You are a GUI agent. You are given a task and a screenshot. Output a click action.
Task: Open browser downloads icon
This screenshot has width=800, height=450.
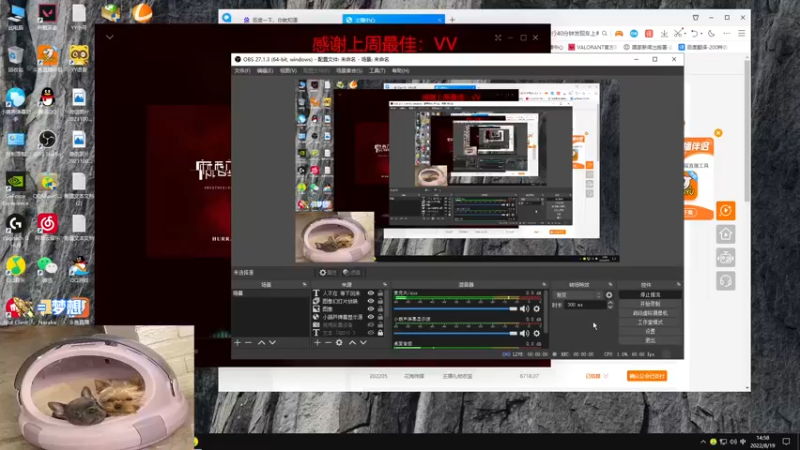[664, 34]
